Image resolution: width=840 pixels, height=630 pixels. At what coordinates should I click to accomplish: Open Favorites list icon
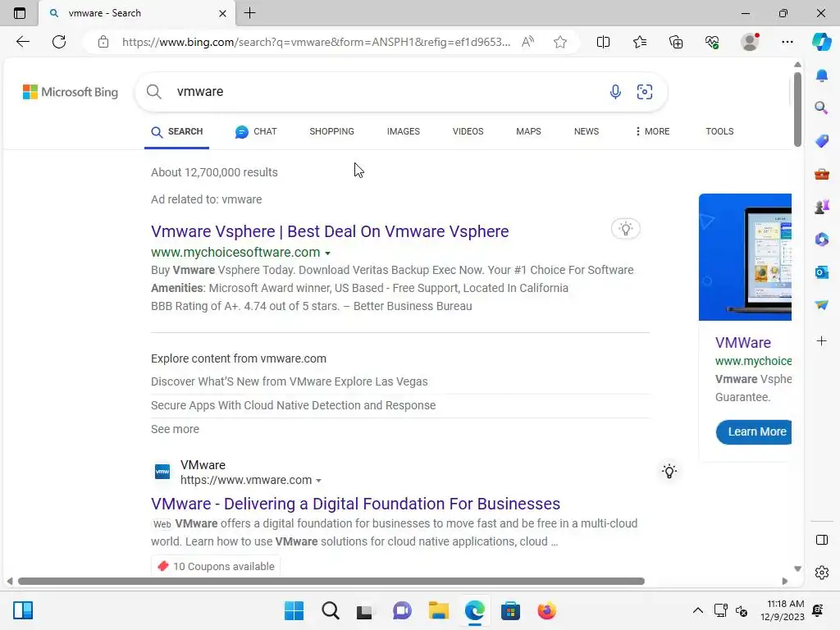point(640,42)
